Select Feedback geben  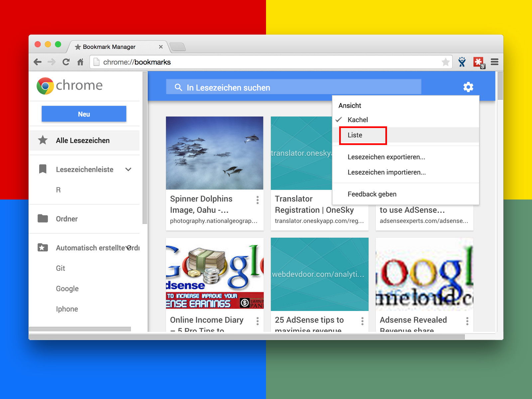coord(406,194)
